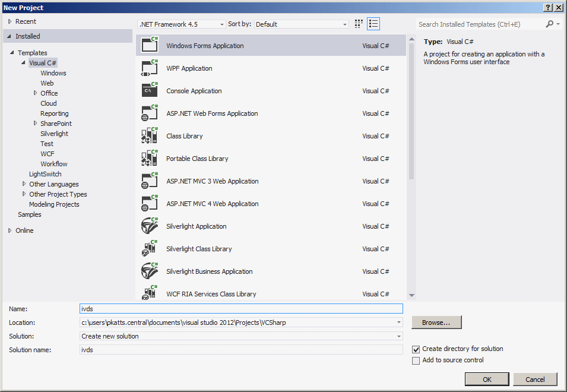Viewport: 567px width, 392px height.
Task: Select 'ASP.NET MVC 4 Web Application' name
Action: [213, 204]
